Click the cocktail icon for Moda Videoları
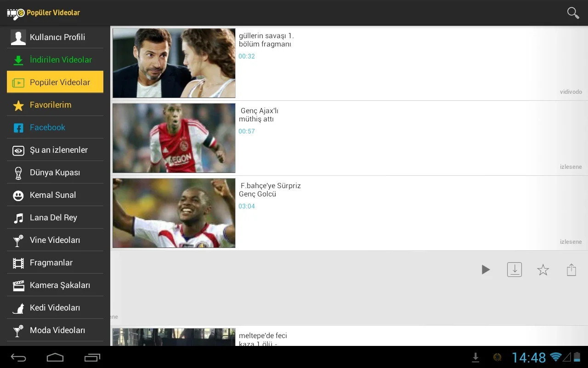 (18, 331)
